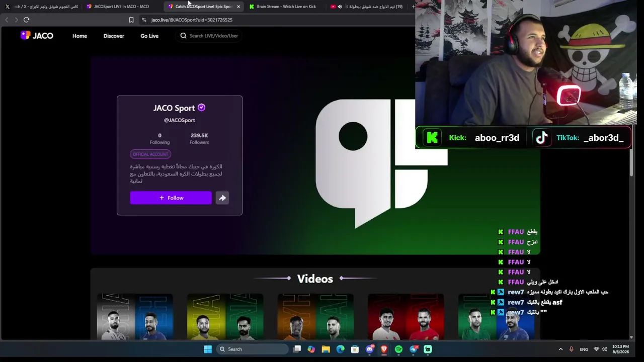Switch to Brave browser on the taskbar
This screenshot has width=644, height=362.
pyautogui.click(x=384, y=349)
